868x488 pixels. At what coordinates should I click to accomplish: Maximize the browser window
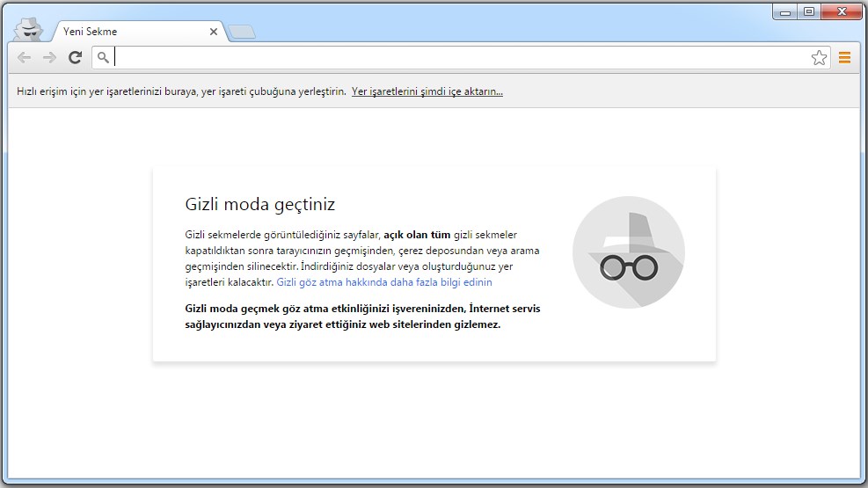point(808,11)
